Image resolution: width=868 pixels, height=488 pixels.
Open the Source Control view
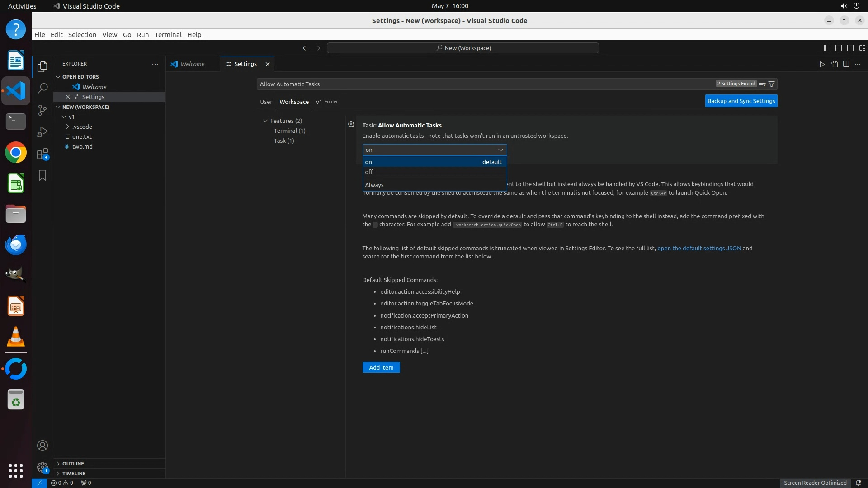click(x=42, y=110)
